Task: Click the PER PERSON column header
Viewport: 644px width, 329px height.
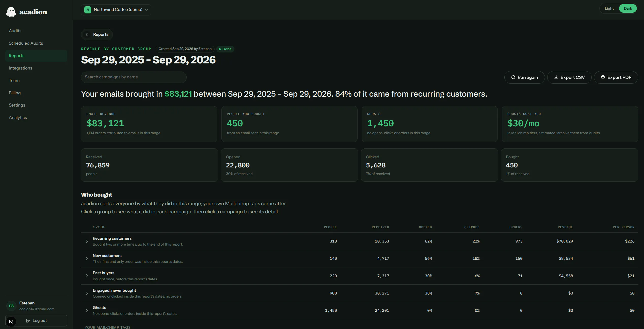Action: pyautogui.click(x=623, y=227)
